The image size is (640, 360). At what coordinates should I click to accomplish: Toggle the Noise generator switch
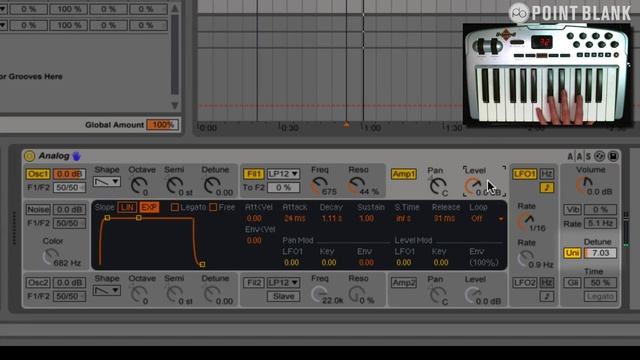pos(38,209)
